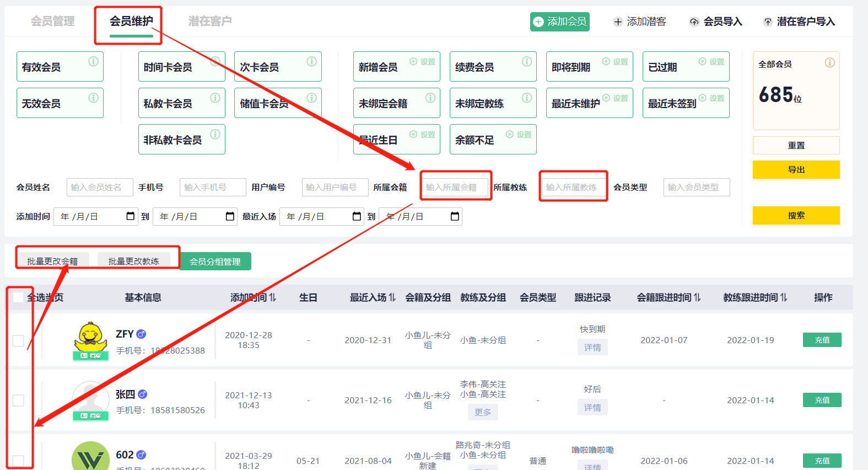The height and width of the screenshot is (470, 868).
Task: Click the sort icon next to 最近入场 column
Action: [x=392, y=297]
